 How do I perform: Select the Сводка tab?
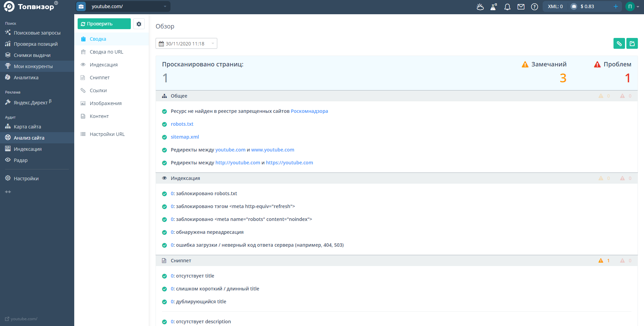[x=112, y=39]
